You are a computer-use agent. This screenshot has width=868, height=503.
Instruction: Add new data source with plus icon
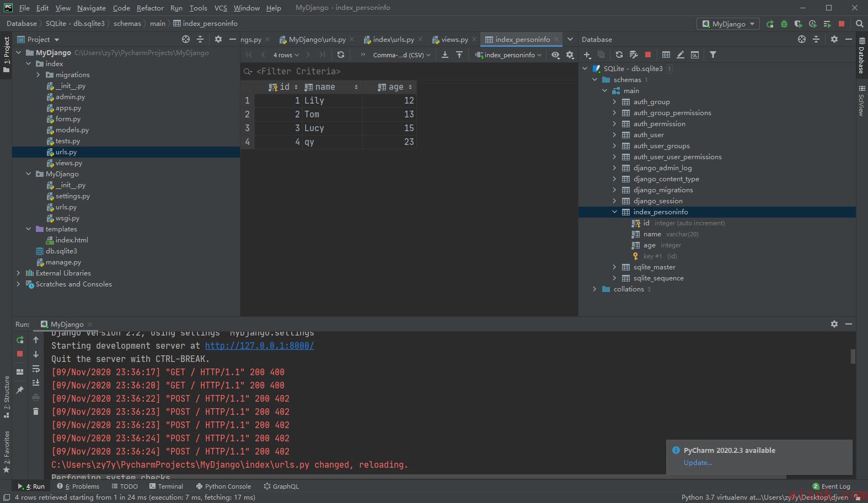tap(587, 55)
